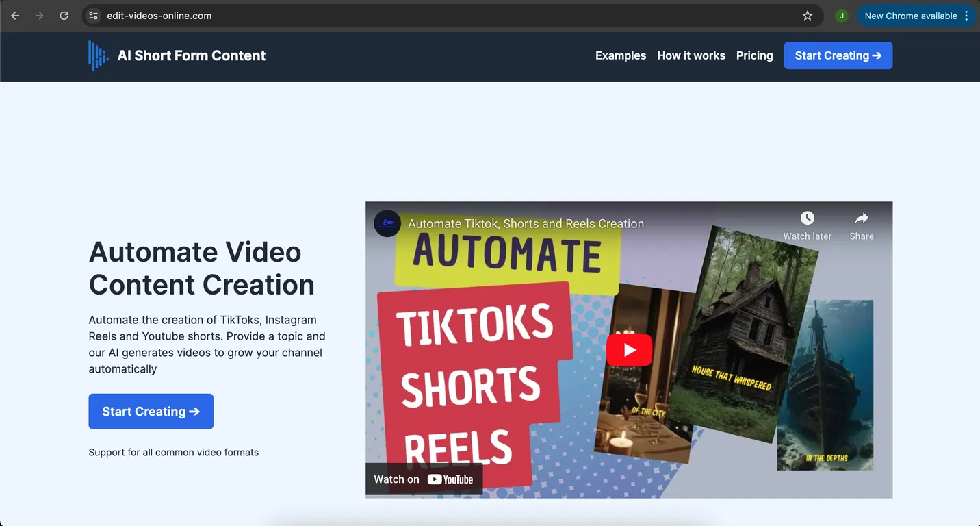Go to How it works section
980x526 pixels.
[x=691, y=55]
